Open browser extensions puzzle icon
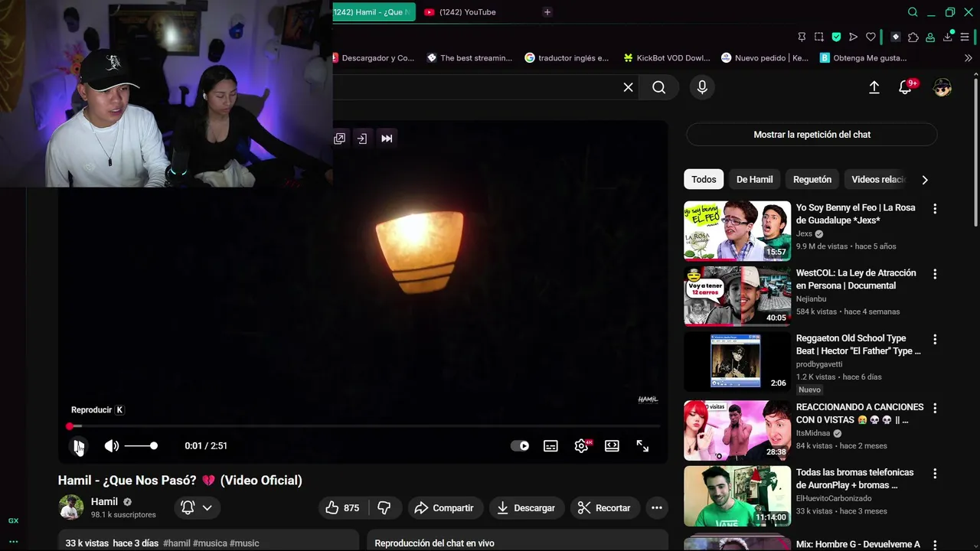 click(x=913, y=37)
